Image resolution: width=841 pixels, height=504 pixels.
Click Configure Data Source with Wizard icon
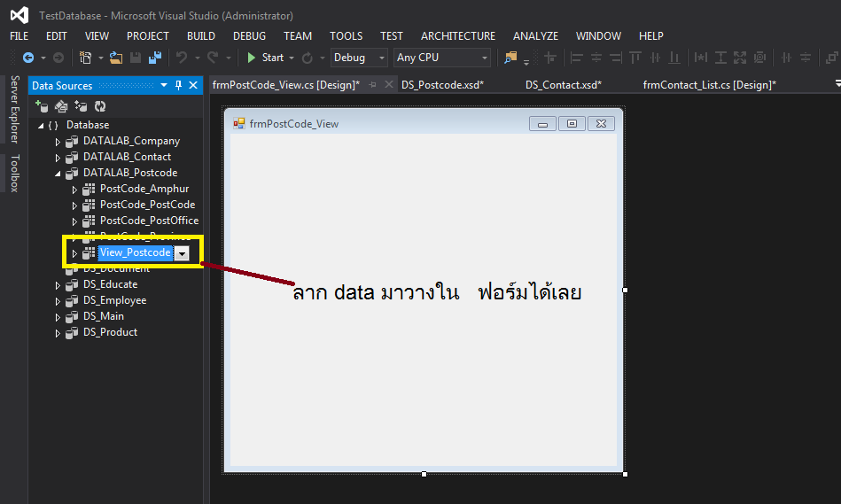[x=81, y=106]
